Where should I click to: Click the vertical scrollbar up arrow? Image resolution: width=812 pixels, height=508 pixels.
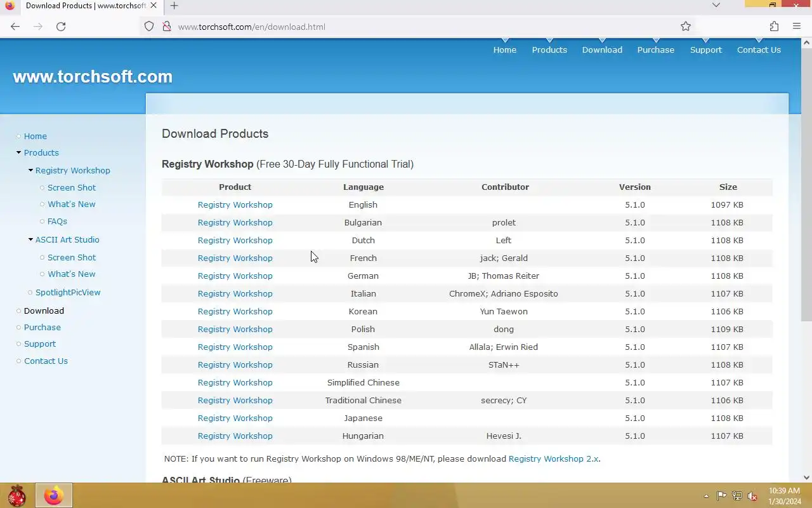[807, 43]
